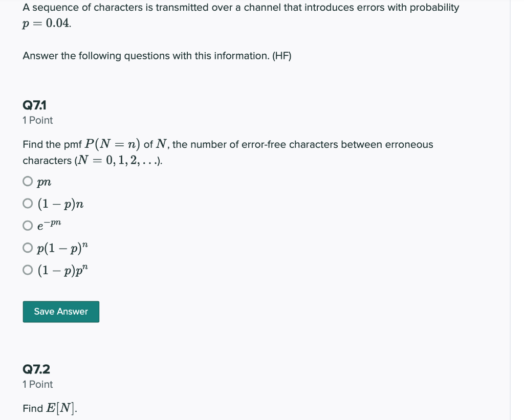The width and height of the screenshot is (524, 420).
Task: Click the '1 Point' label under Q7.1
Action: pyautogui.click(x=37, y=120)
